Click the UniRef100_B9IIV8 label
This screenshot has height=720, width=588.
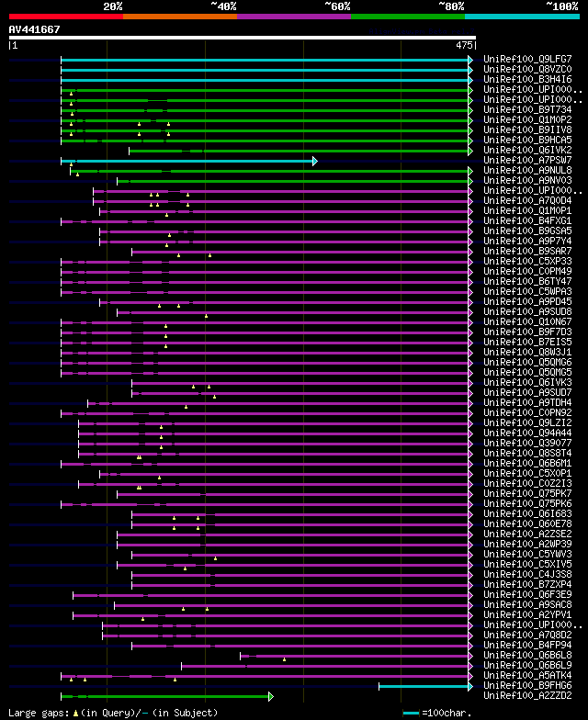pyautogui.click(x=527, y=130)
